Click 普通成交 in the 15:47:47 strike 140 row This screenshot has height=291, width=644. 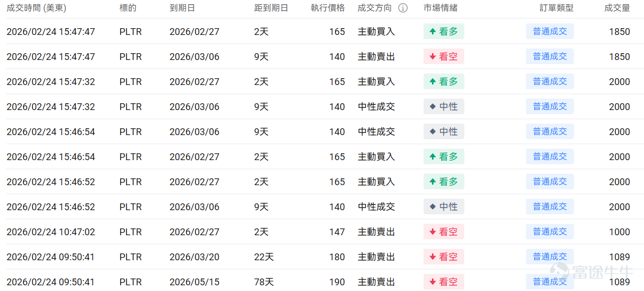[550, 56]
